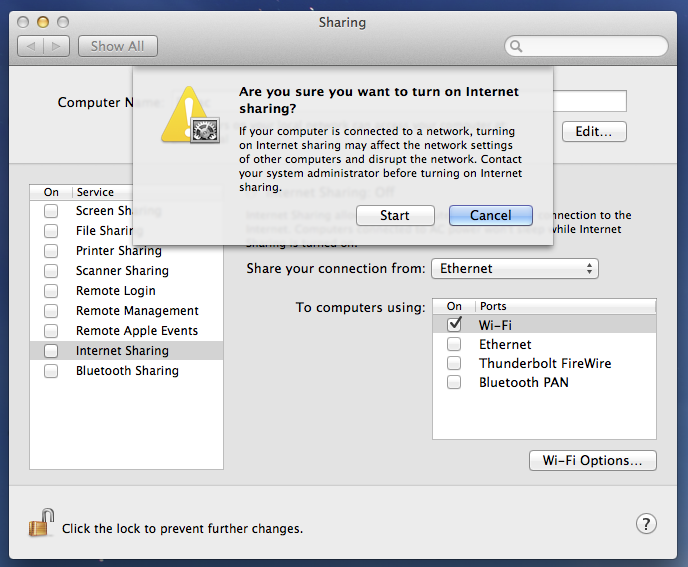
Task: Click the yellow minimize window button
Action: (43, 22)
